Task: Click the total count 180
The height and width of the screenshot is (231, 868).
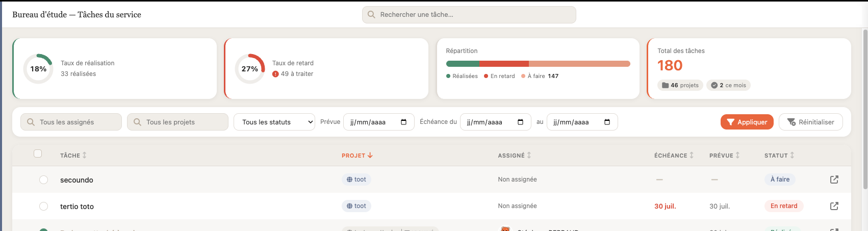Action: (670, 65)
